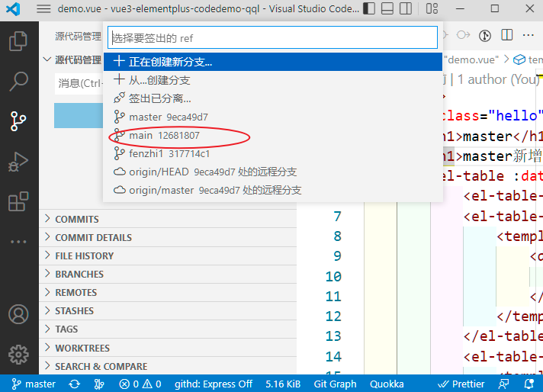
Task: Select 正在创建新分支... option
Action: click(x=273, y=62)
